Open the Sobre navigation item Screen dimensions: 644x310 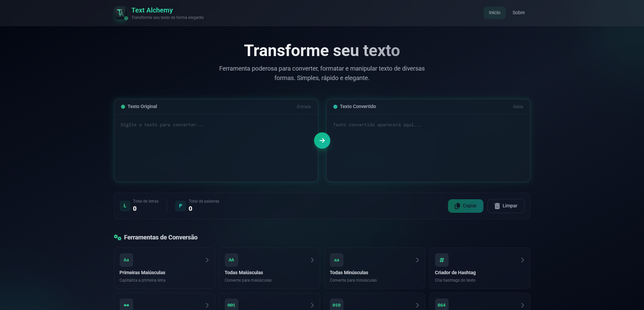coord(518,13)
